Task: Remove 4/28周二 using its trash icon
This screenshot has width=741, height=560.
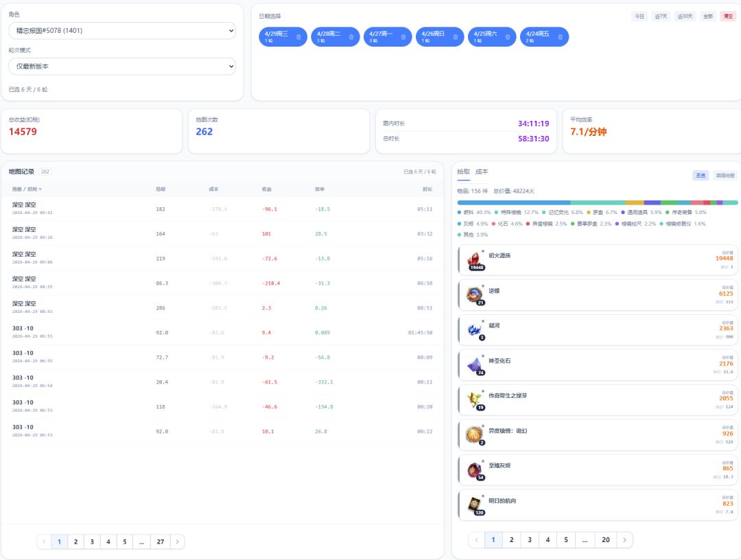Action: point(351,37)
